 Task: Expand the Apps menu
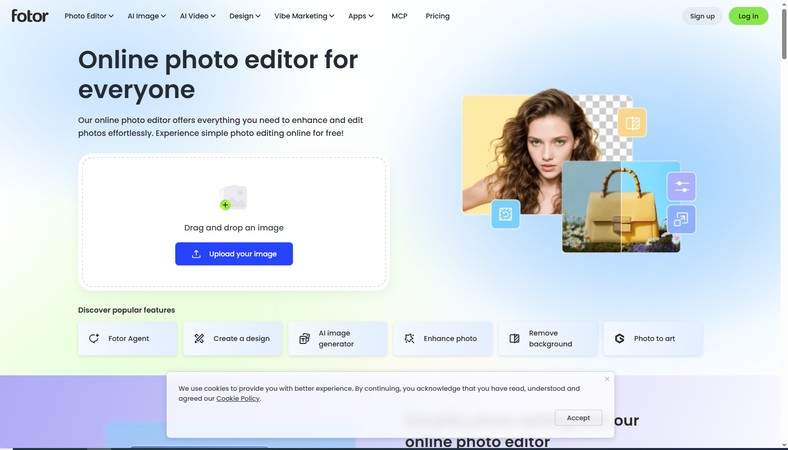point(361,16)
